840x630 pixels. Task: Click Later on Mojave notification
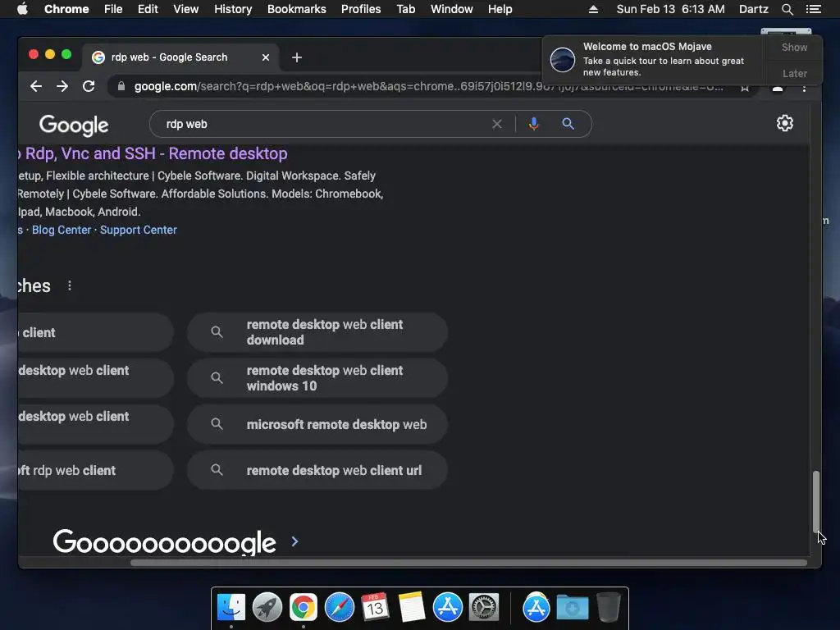[794, 73]
